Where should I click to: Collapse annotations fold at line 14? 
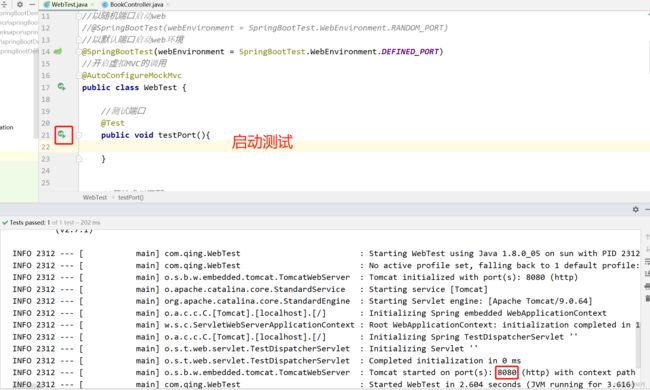[x=78, y=52]
